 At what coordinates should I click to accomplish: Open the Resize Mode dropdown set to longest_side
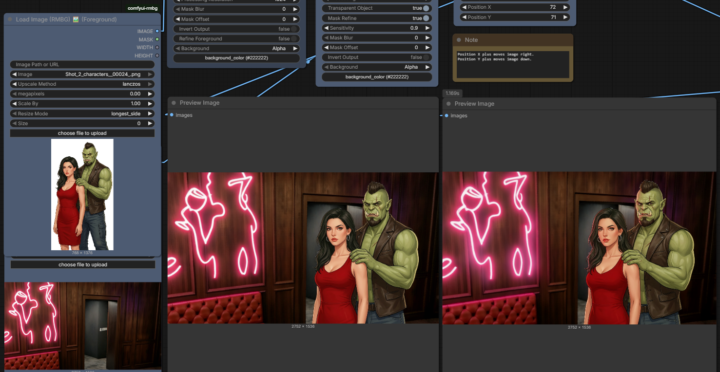82,113
